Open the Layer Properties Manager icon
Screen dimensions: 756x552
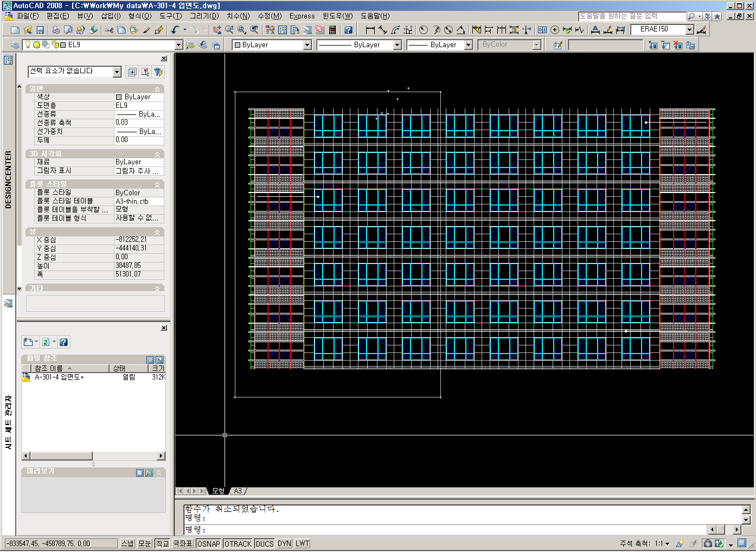[15, 45]
